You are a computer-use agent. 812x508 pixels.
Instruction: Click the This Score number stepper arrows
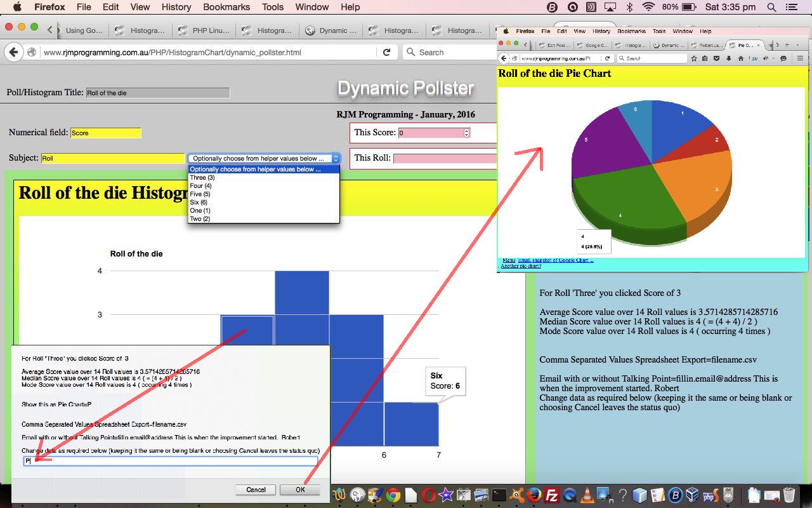(x=466, y=133)
